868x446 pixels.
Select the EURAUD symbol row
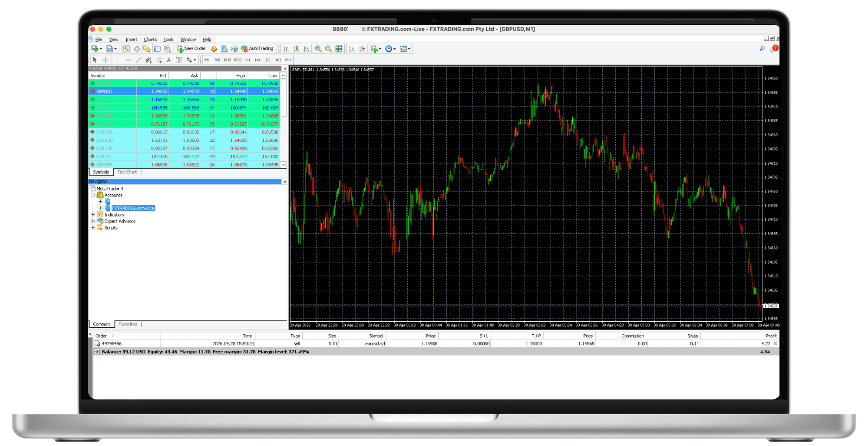tap(184, 140)
